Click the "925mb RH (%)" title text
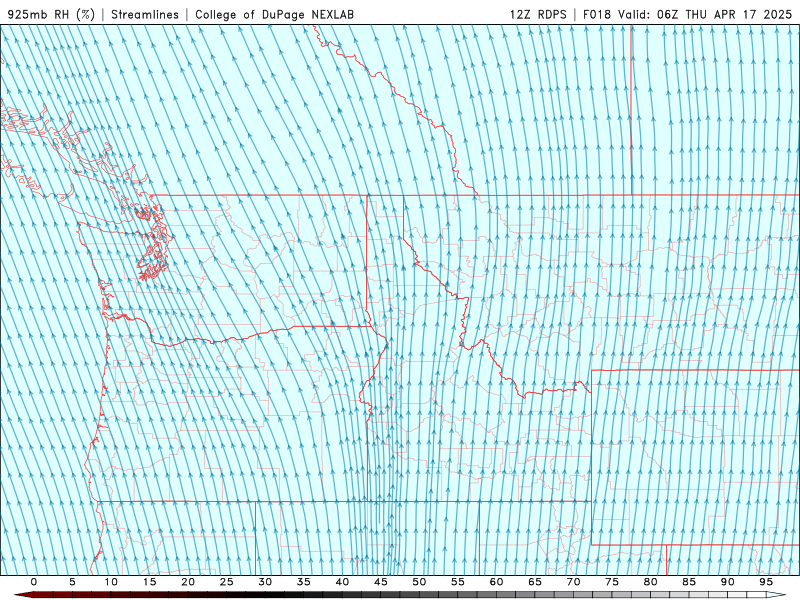This screenshot has height=600, width=800. [x=51, y=14]
